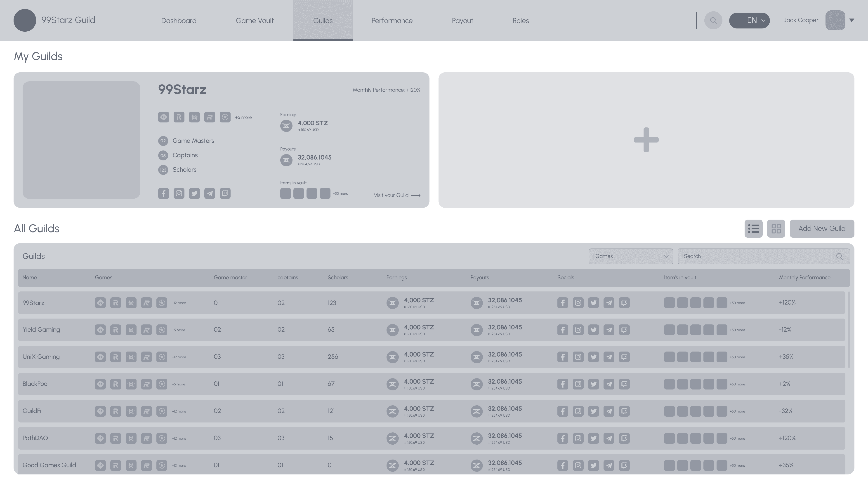This screenshot has height=488, width=868.
Task: Expand the profile menu arrow beside the avatar
Action: (x=851, y=21)
